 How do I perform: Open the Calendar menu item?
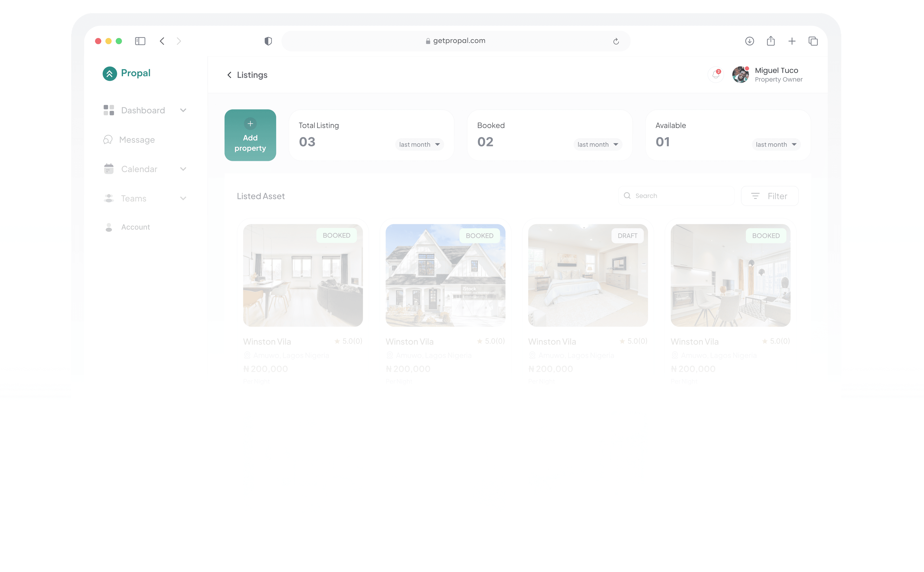(x=145, y=169)
